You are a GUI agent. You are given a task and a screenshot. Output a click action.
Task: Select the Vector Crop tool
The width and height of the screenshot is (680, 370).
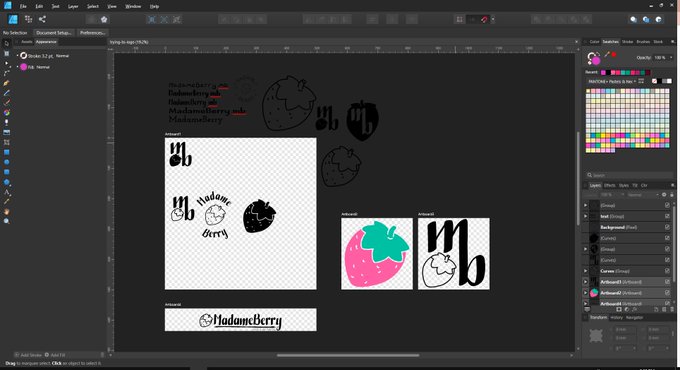7,142
